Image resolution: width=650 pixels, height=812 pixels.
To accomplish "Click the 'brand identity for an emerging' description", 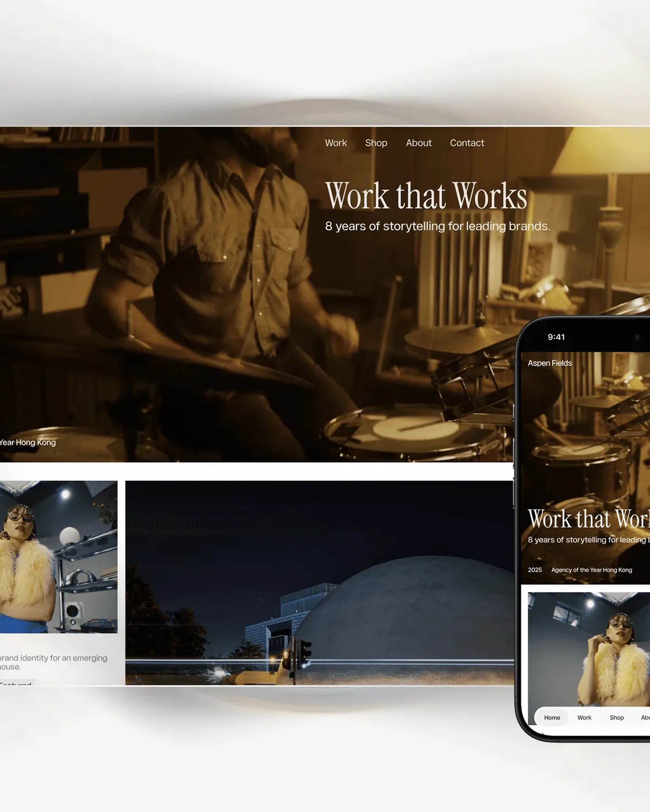I will [x=54, y=658].
